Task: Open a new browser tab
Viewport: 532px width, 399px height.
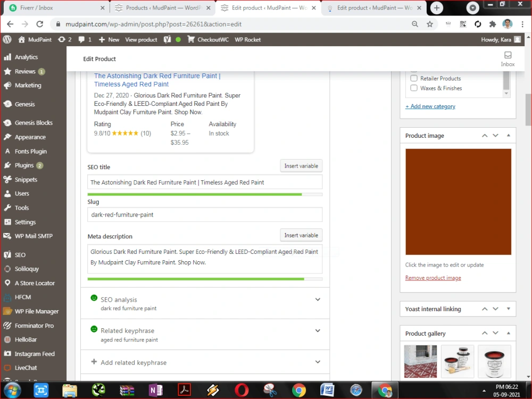Action: click(437, 8)
